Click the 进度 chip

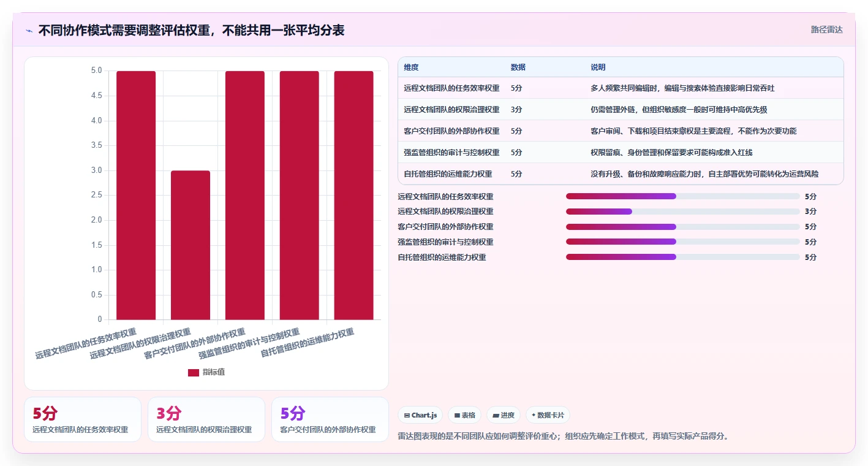504,415
